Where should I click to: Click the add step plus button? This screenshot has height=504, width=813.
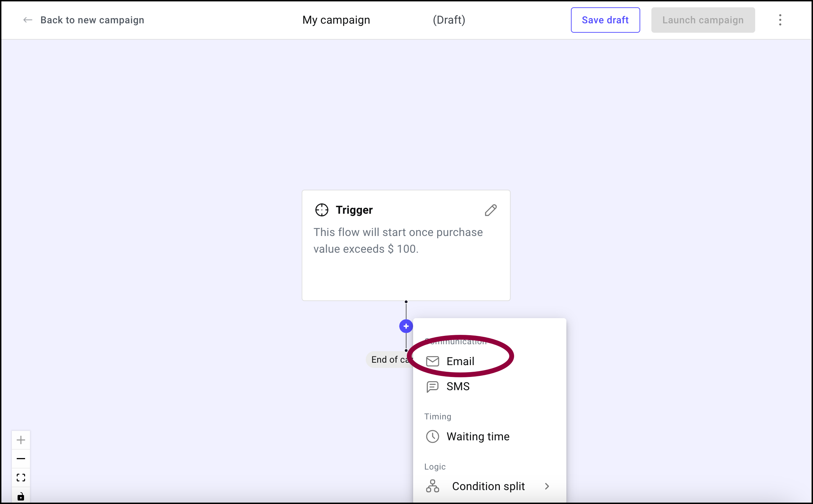[x=406, y=326]
